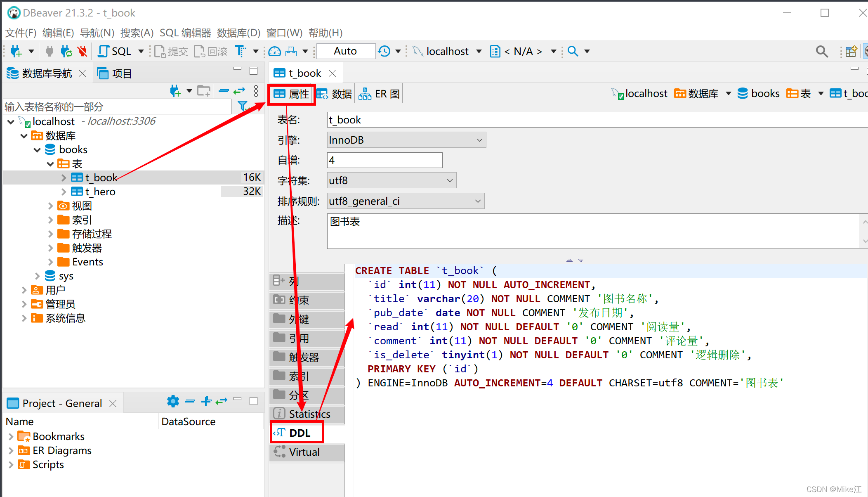Open the SQL button dropdown arrow
This screenshot has width=868, height=497.
point(141,51)
